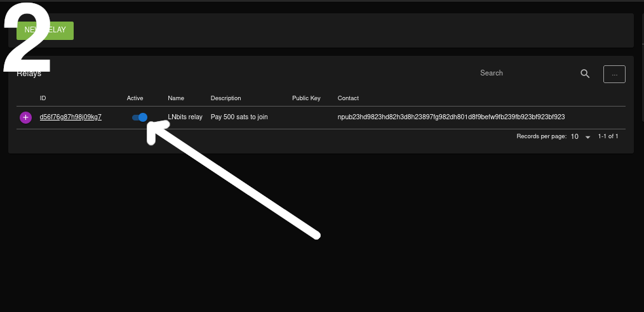Viewport: 644px width, 312px height.
Task: Click the 'Pay 500 sats to join' description
Action: 239,117
